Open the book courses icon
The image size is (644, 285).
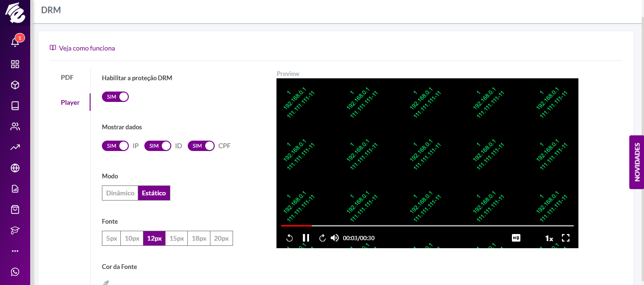(15, 106)
